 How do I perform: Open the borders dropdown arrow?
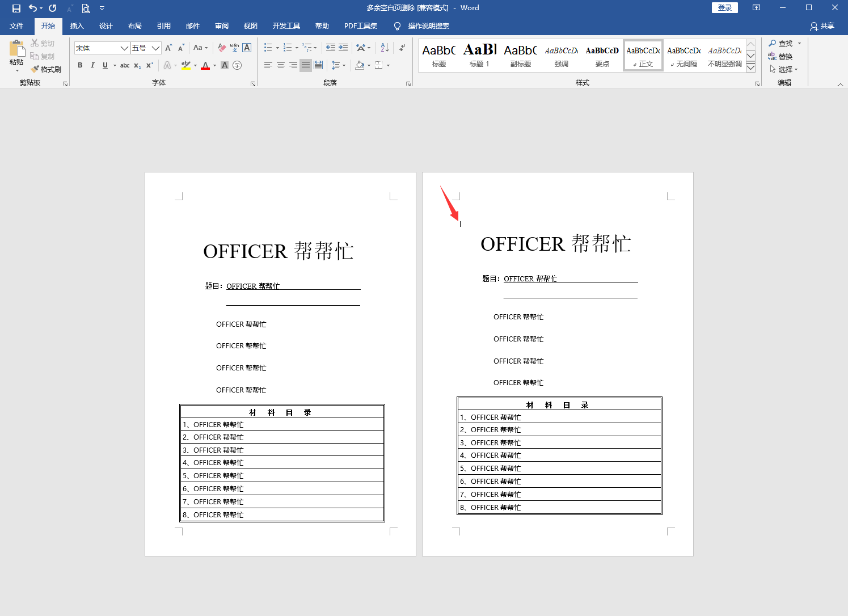[388, 65]
